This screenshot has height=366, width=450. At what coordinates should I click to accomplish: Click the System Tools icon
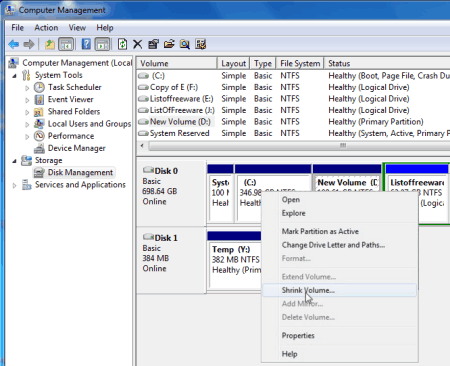click(x=26, y=75)
